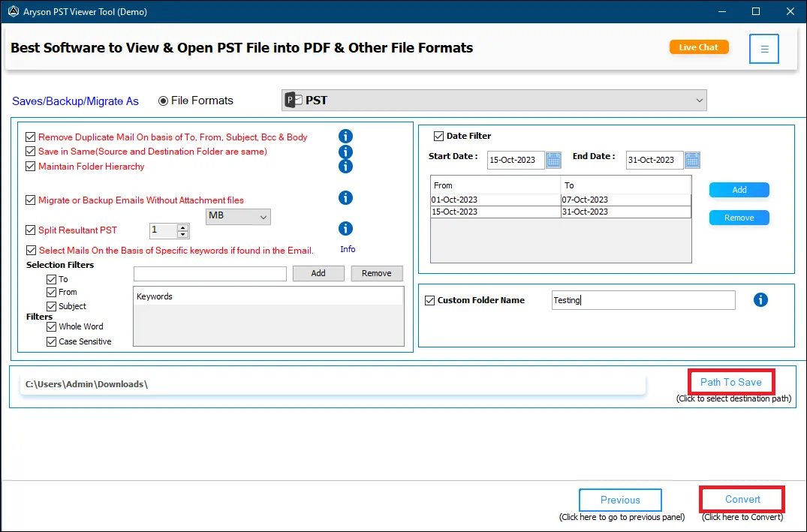Toggle Save in Same folder checkbox
The width and height of the screenshot is (807, 532).
click(x=30, y=152)
